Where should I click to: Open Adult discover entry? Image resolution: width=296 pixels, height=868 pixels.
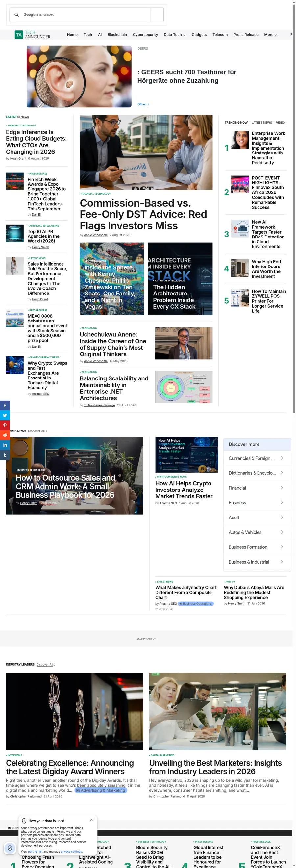click(x=257, y=518)
